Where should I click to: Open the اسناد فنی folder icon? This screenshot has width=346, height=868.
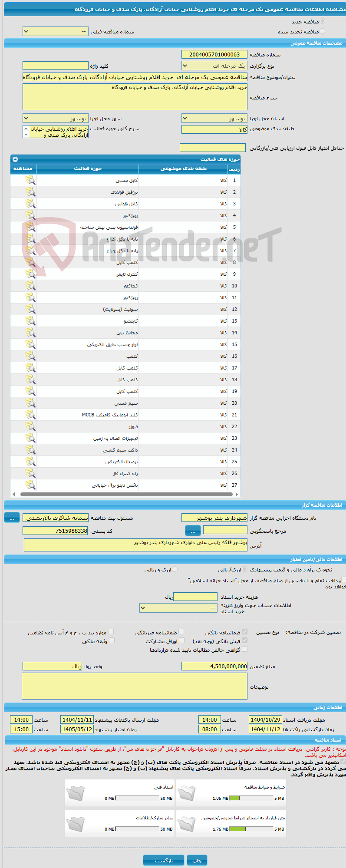(x=76, y=793)
